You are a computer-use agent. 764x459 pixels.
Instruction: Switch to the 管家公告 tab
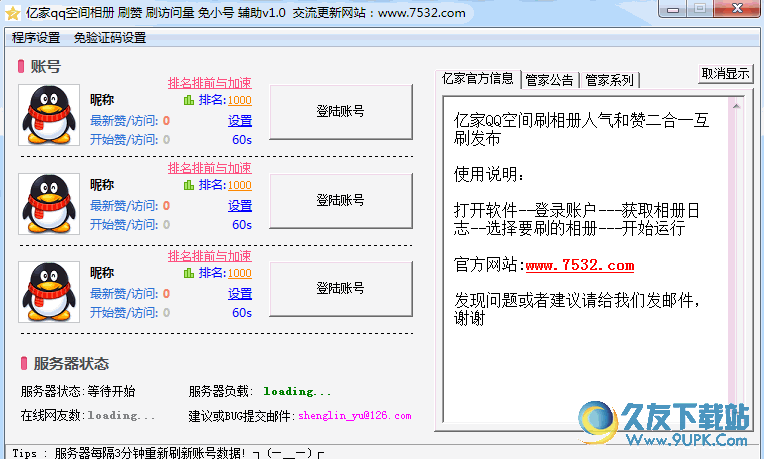coord(549,80)
